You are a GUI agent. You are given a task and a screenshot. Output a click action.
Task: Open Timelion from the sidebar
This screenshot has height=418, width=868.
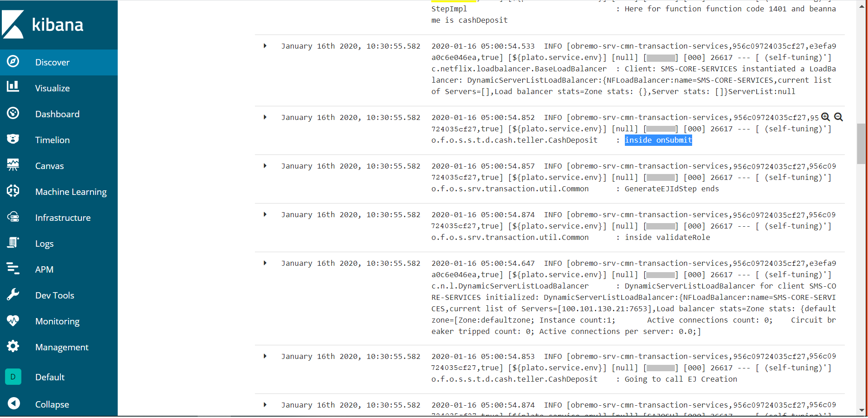[59, 140]
